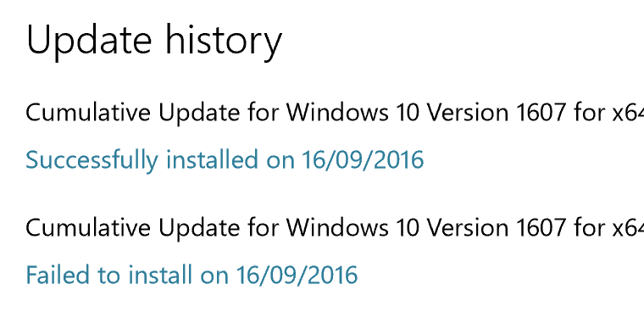Open the 'Failed to install on 16/09/2016' link
Viewport: 644px width, 312px height.
[x=192, y=275]
